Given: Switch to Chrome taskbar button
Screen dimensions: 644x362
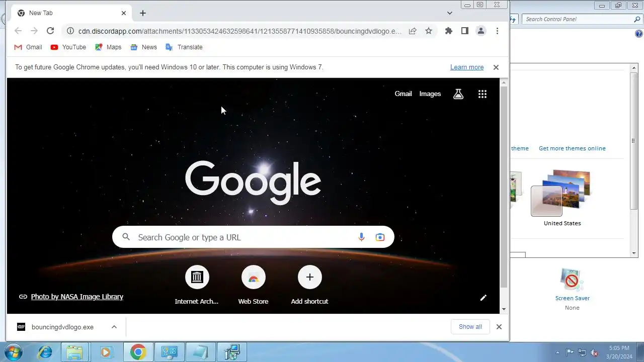Looking at the screenshot, I should (x=138, y=352).
